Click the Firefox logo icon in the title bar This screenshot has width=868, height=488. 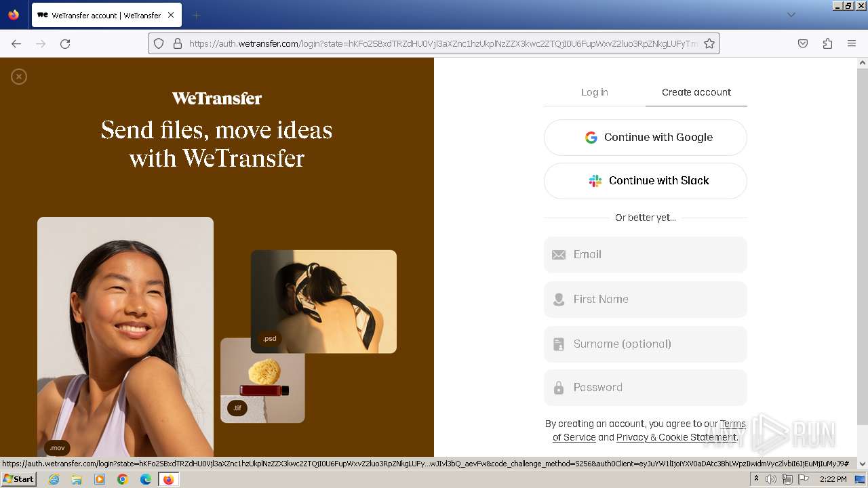click(x=14, y=15)
